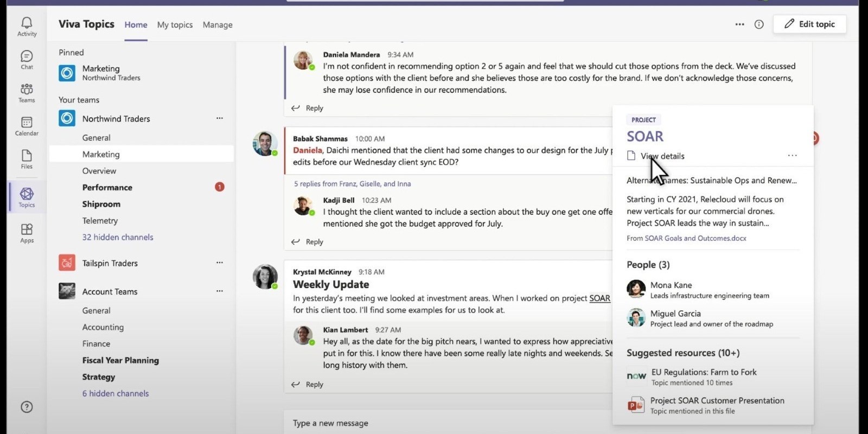Reply to Kian Lambert's thread

308,384
